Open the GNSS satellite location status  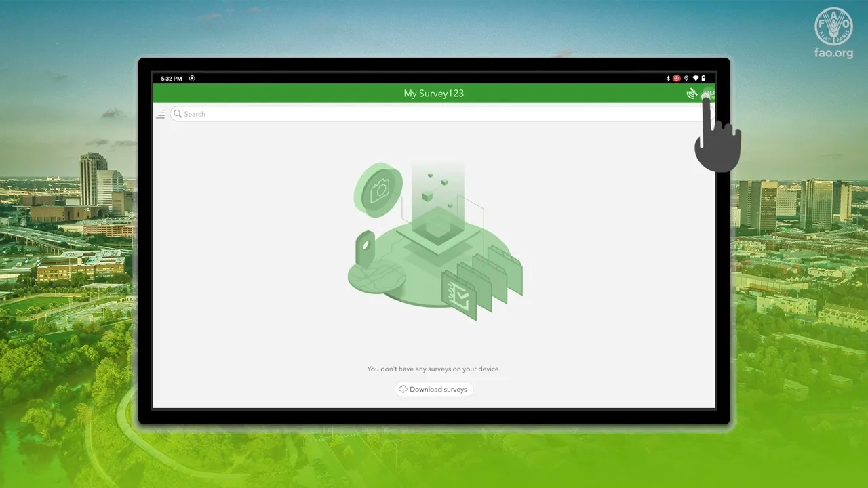[692, 94]
